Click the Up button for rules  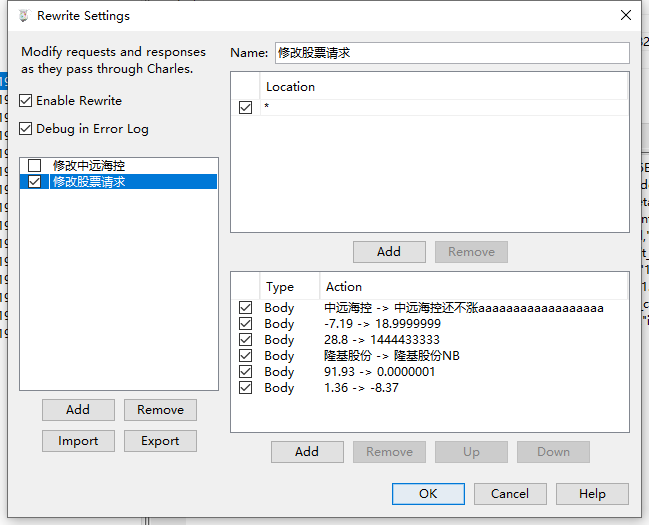point(471,452)
